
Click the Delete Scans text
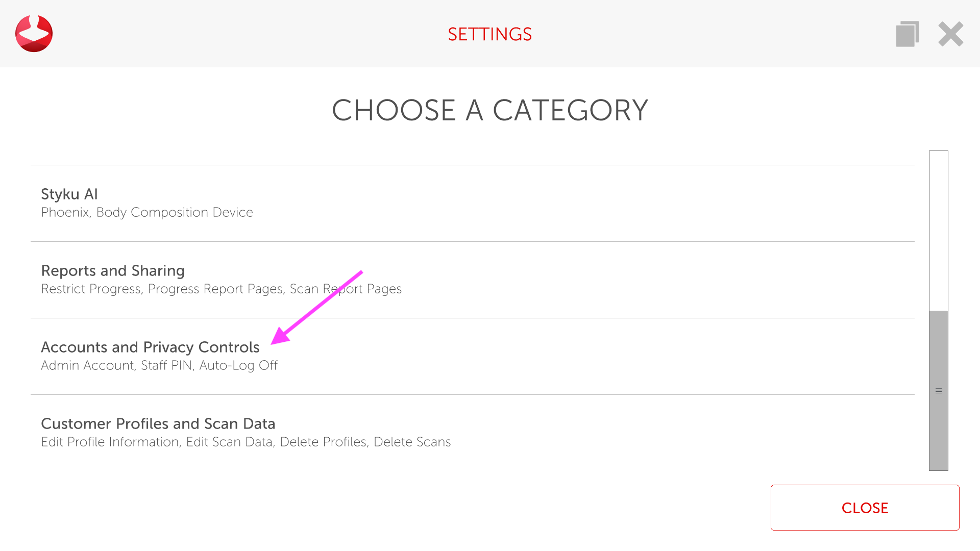tap(412, 442)
